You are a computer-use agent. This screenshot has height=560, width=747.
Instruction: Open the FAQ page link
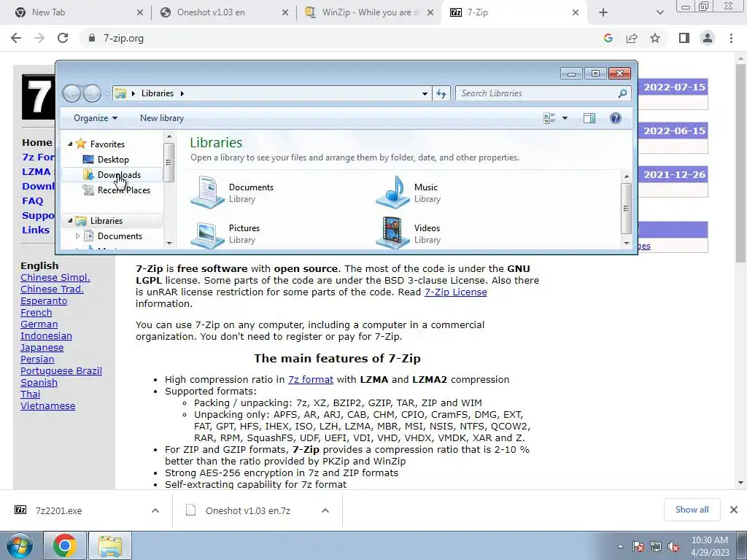[x=32, y=201]
